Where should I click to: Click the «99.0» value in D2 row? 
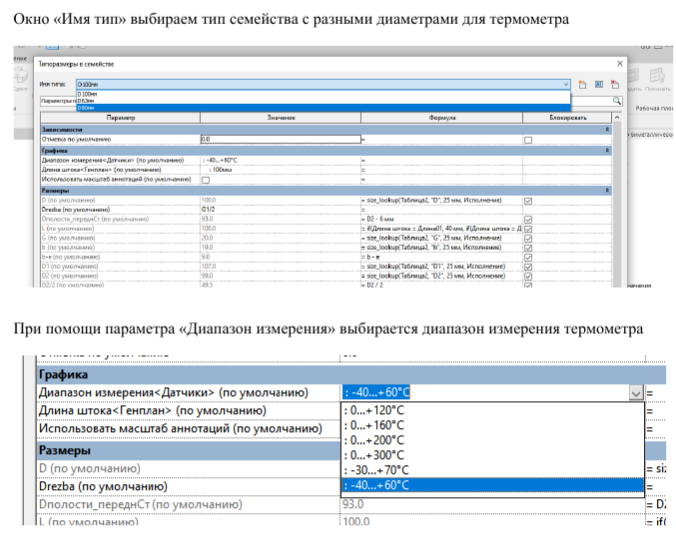[208, 276]
